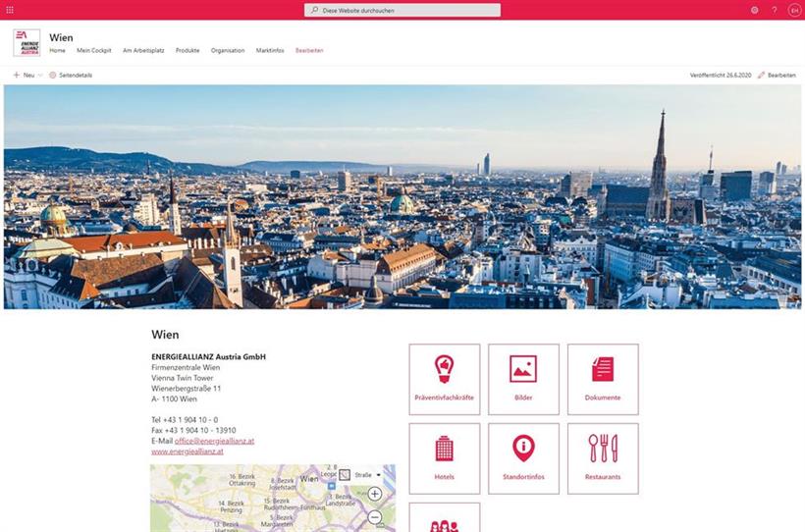Click the Energieallianz Austria site logo
Screen dimensions: 805x532
coord(27,43)
